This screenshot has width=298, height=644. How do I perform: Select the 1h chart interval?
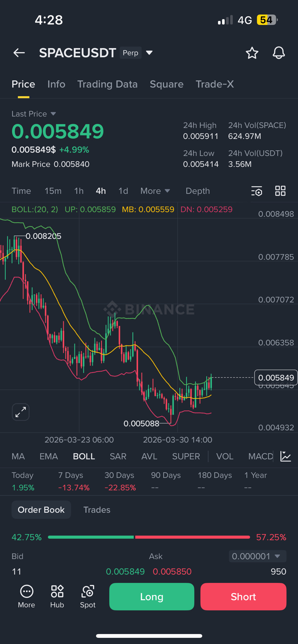coord(79,191)
